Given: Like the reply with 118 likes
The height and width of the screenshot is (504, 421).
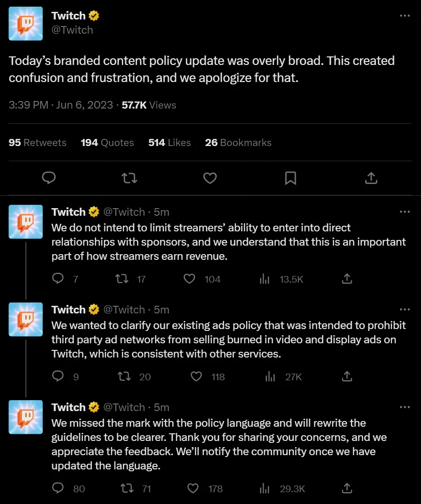Looking at the screenshot, I should [196, 377].
